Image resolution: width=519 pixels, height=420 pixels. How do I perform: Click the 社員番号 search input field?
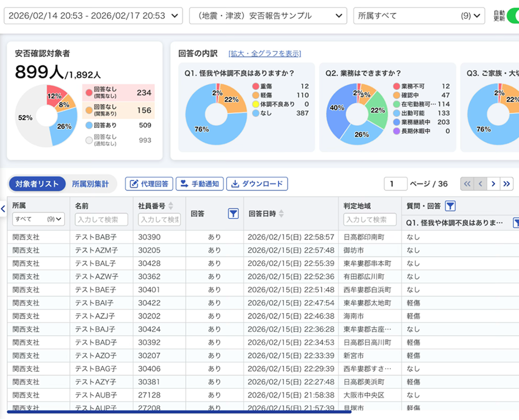(159, 219)
